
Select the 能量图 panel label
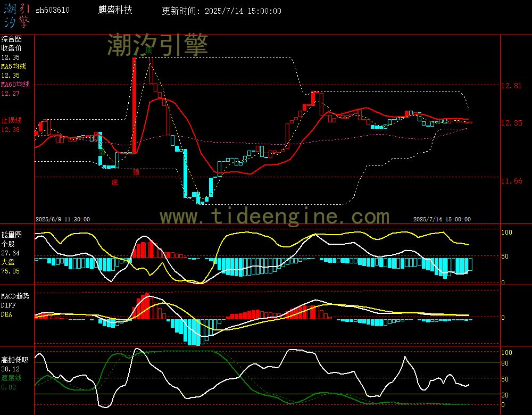pyautogui.click(x=12, y=235)
